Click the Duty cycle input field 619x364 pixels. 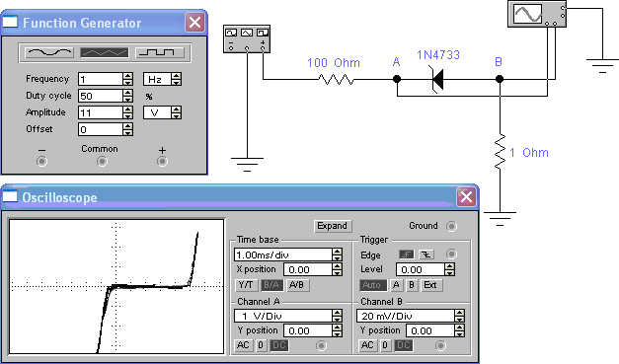[101, 96]
